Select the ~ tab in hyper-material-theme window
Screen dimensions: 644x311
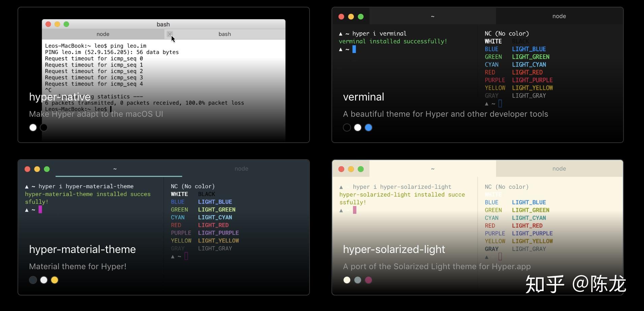pos(115,169)
